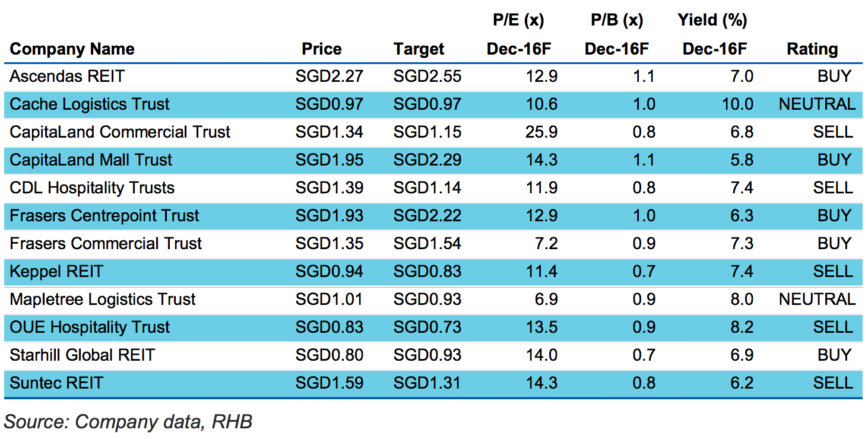The image size is (868, 439).
Task: Click the Price column header
Action: [x=322, y=49]
